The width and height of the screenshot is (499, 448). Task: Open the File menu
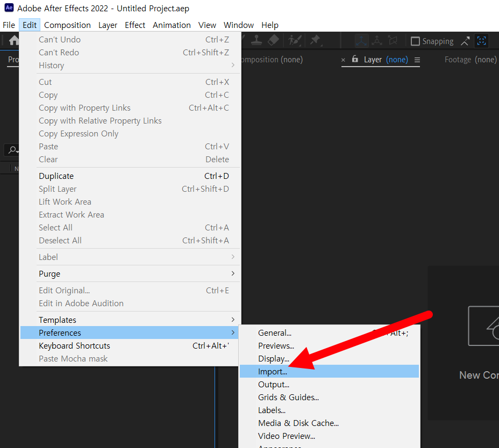(x=9, y=25)
